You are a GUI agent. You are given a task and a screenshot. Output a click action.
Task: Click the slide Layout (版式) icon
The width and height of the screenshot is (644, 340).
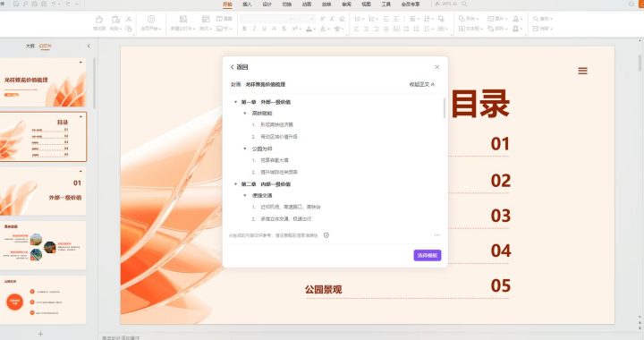click(206, 19)
